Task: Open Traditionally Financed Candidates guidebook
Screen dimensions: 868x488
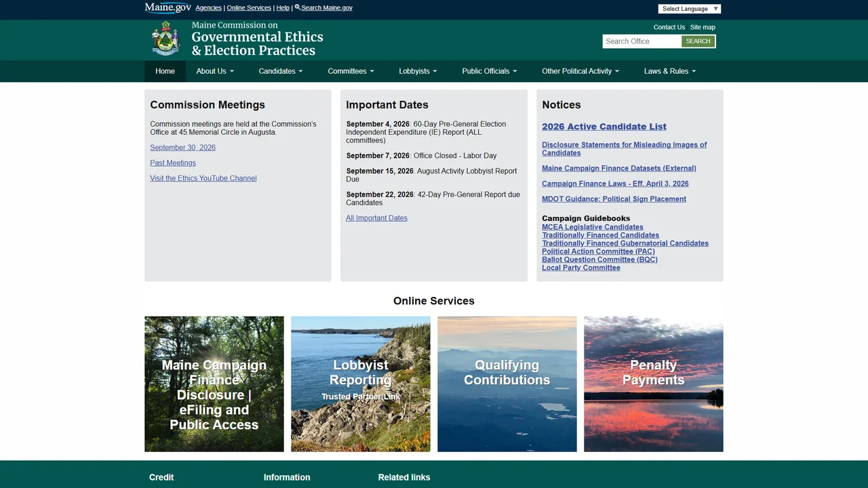Action: coord(600,235)
